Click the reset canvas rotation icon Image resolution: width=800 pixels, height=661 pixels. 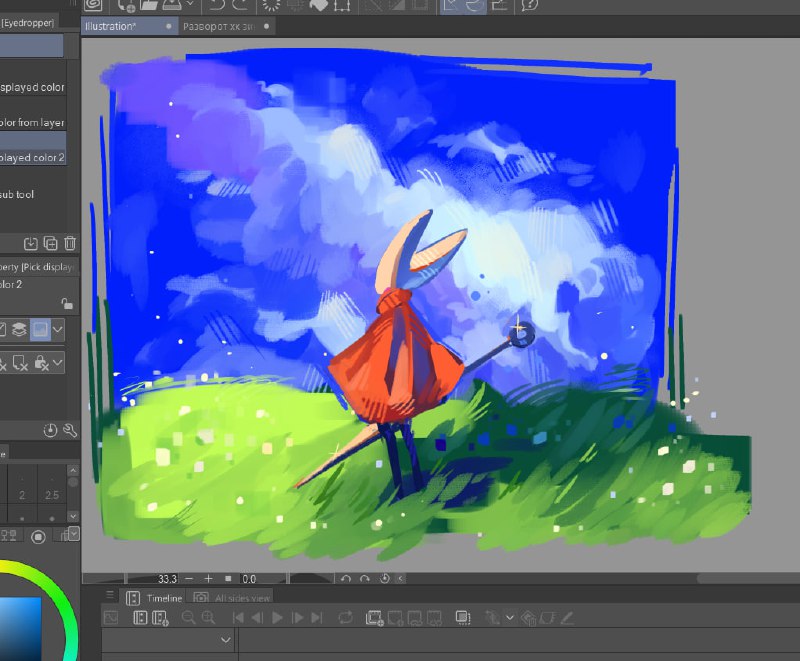pos(385,578)
